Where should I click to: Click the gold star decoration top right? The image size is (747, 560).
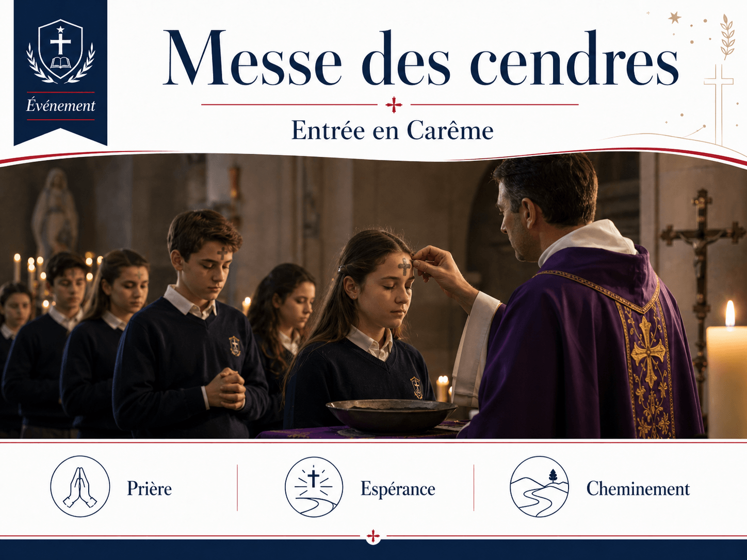pos(674,18)
